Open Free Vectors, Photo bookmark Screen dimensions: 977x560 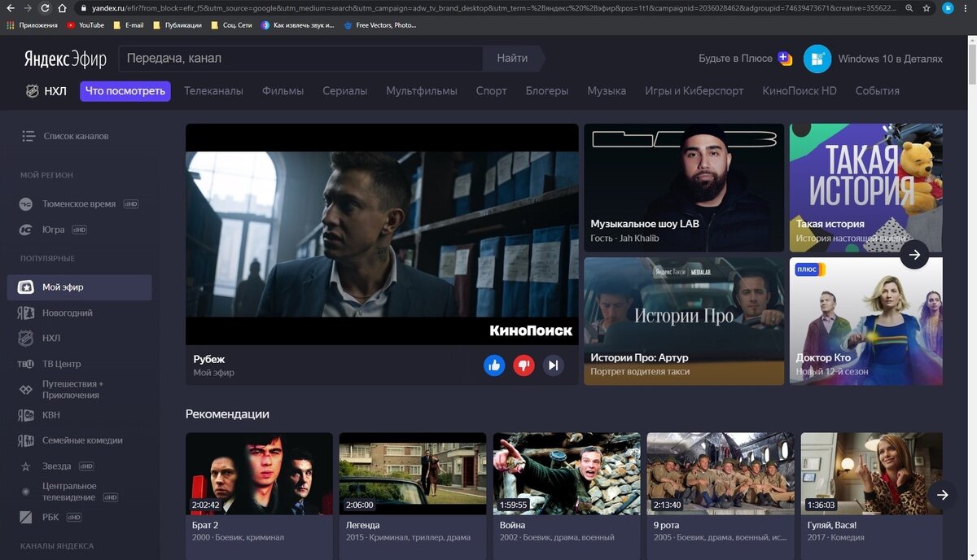tap(379, 25)
